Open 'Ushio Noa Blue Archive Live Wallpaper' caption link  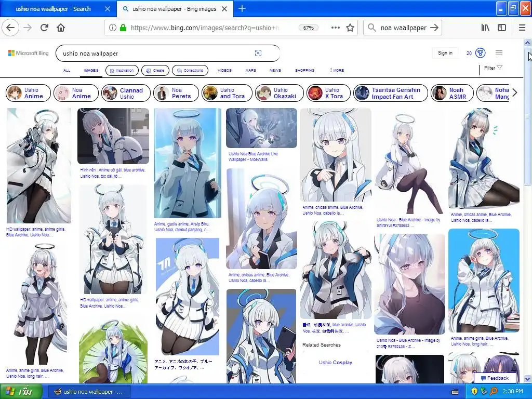coord(253,156)
